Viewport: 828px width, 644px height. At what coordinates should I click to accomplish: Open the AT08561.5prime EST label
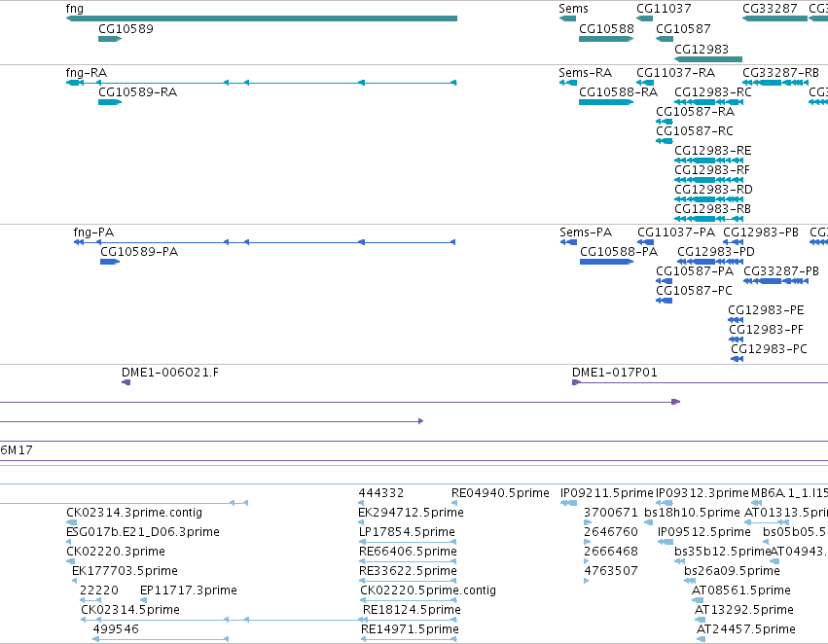click(x=741, y=590)
